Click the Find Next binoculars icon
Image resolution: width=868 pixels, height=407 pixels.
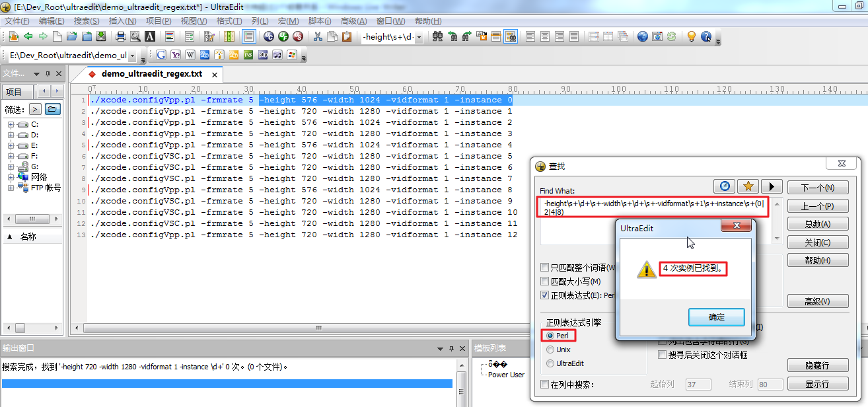coord(466,36)
